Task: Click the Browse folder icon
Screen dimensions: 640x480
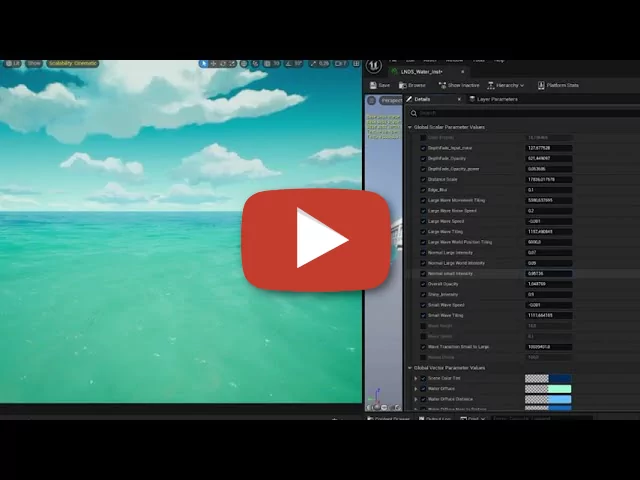Action: [x=402, y=85]
